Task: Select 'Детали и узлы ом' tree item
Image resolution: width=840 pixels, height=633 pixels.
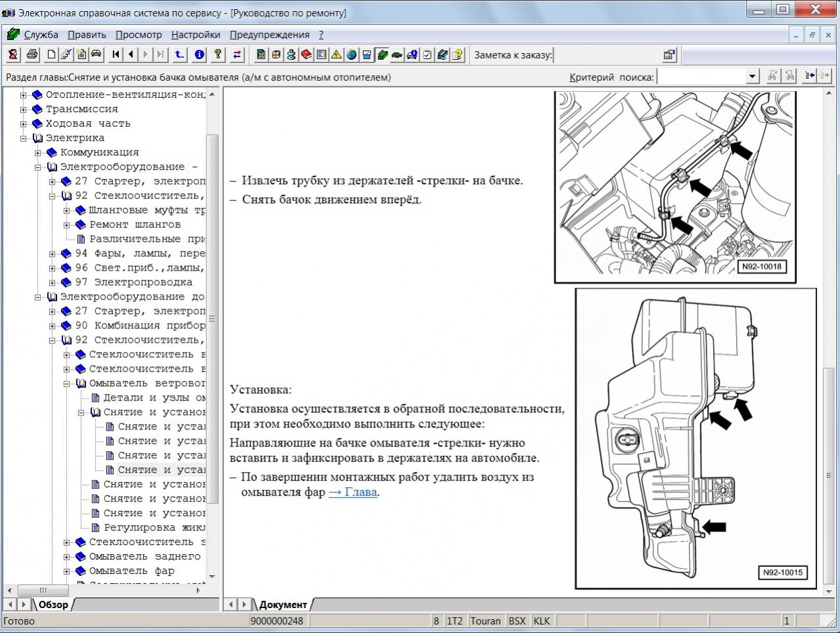Action: click(x=154, y=398)
